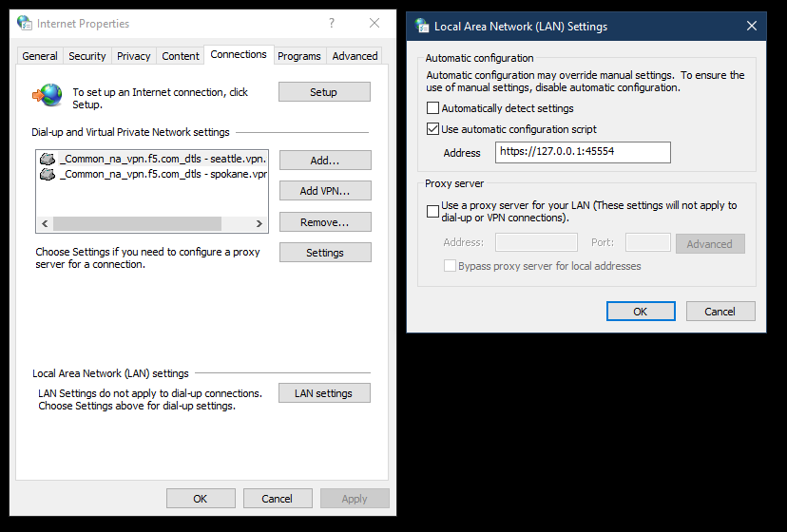Select the Connections tab

click(239, 54)
